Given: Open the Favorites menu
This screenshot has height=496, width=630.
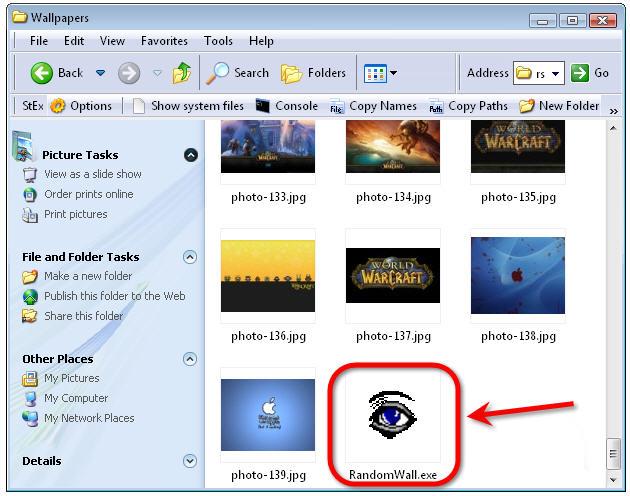Looking at the screenshot, I should [x=164, y=41].
